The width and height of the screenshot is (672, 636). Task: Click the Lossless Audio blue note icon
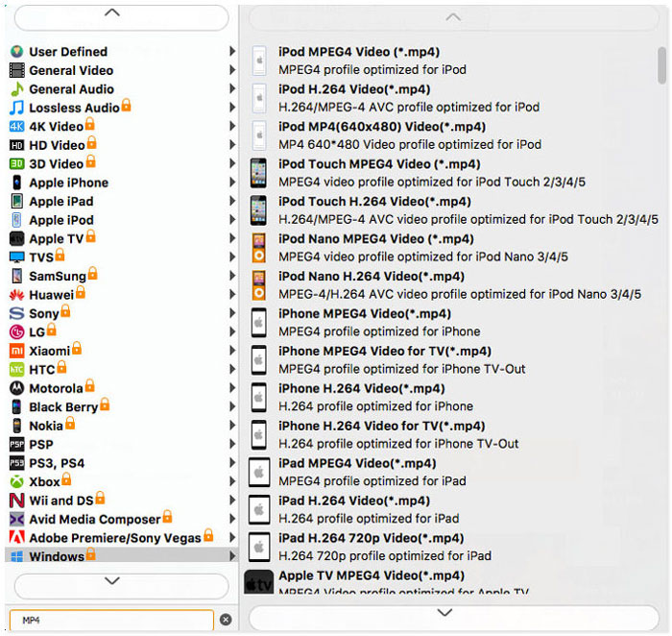coord(16,108)
